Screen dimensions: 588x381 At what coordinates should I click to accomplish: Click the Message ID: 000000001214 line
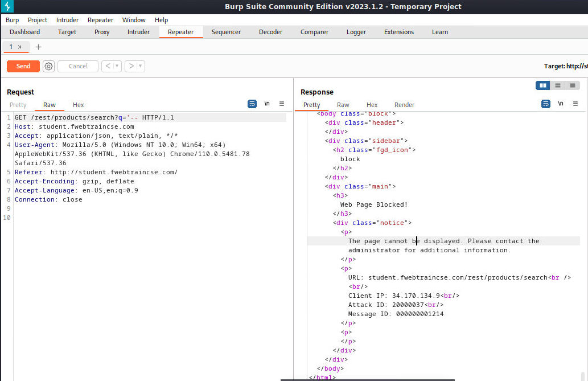396,314
